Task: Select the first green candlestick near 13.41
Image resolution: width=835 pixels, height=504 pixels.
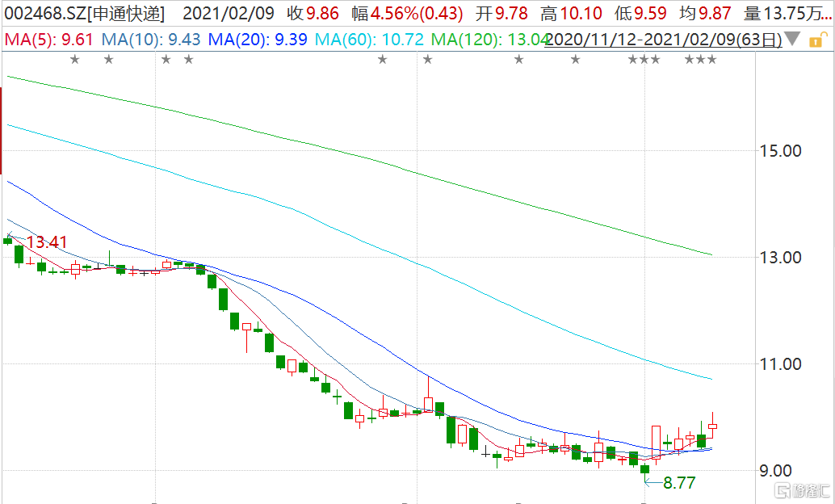Action: [x=8, y=240]
